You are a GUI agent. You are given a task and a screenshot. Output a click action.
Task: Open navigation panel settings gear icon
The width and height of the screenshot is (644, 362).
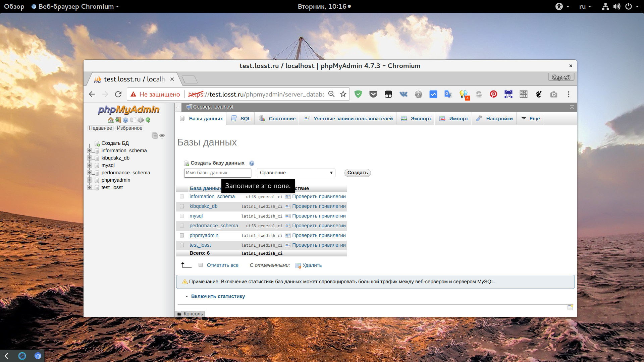tap(141, 120)
